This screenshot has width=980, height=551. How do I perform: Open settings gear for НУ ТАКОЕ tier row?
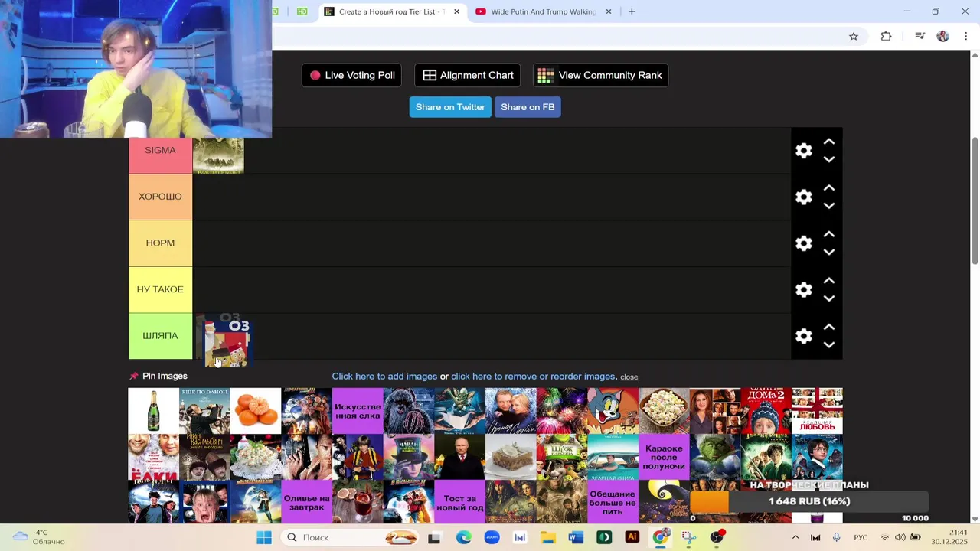click(803, 290)
